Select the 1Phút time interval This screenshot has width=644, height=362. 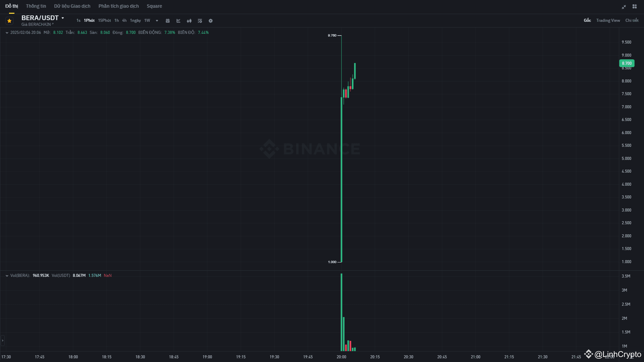[89, 20]
